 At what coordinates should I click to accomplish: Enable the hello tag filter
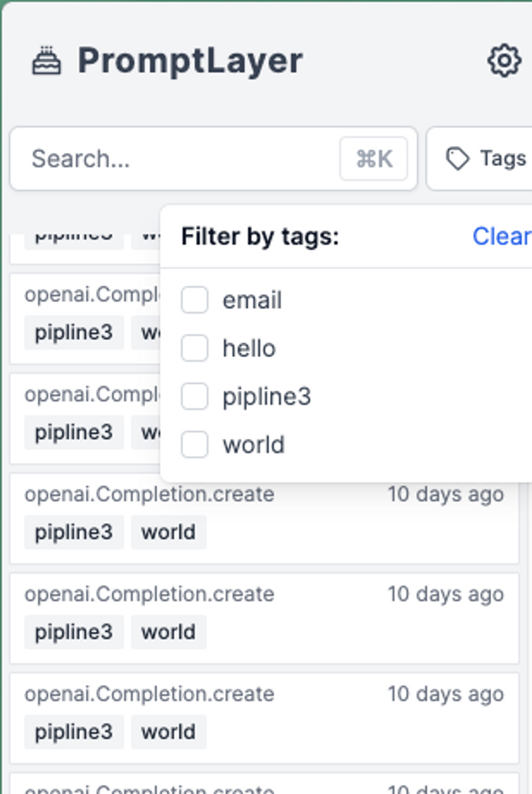click(x=194, y=348)
